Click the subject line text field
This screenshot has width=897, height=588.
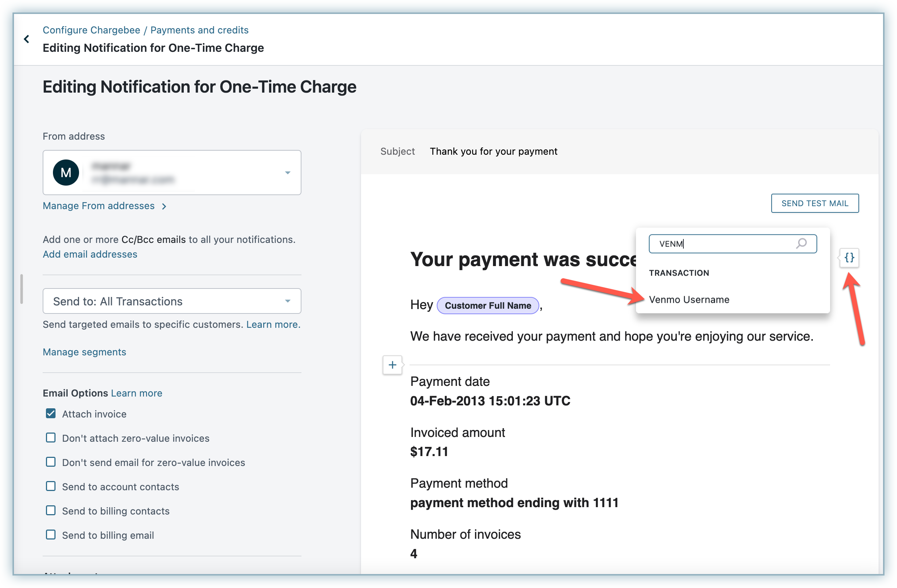pyautogui.click(x=493, y=151)
